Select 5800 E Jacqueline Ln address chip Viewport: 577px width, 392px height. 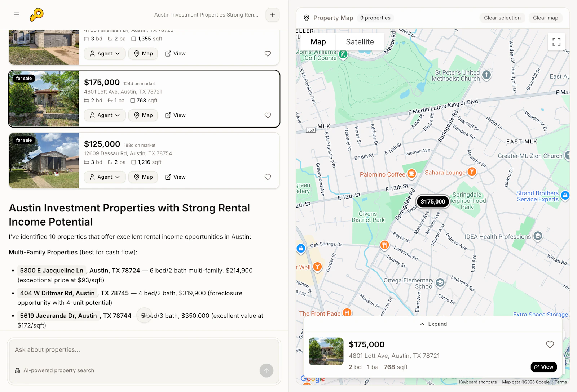point(52,271)
